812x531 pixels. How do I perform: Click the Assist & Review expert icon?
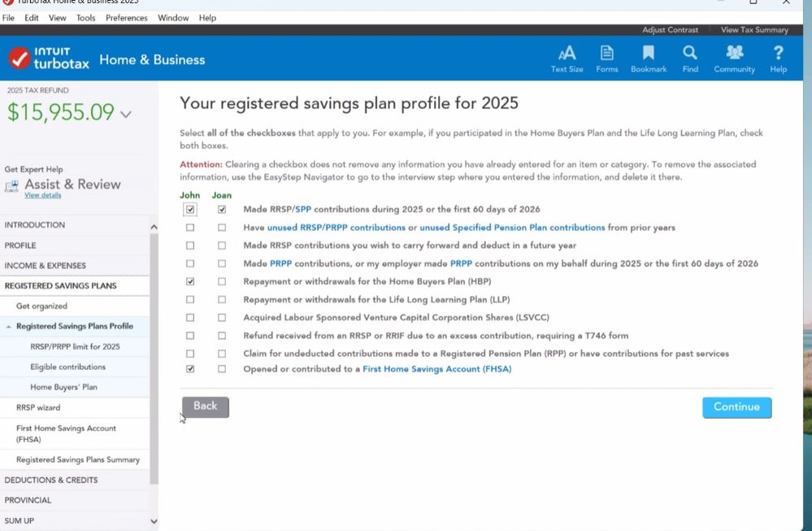[x=12, y=186]
